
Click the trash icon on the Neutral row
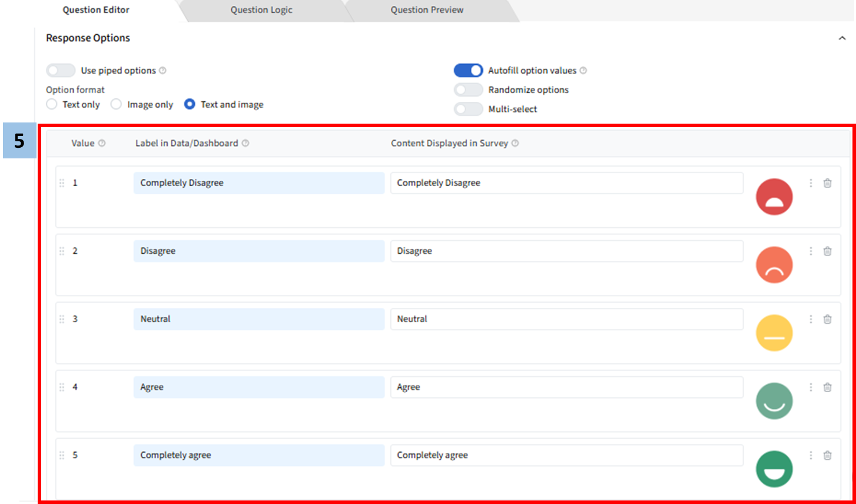827,319
